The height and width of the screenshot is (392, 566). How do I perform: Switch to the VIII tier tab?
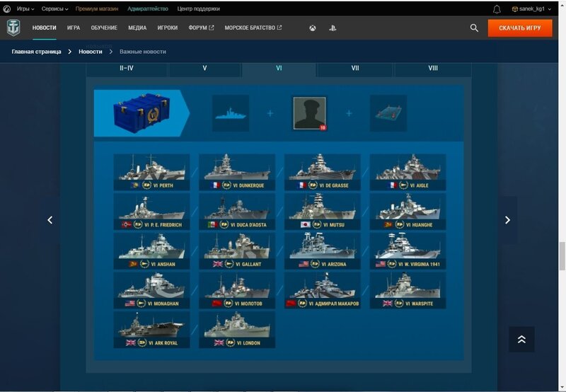(x=433, y=69)
